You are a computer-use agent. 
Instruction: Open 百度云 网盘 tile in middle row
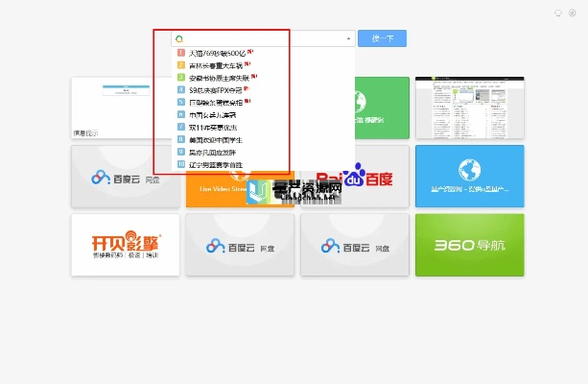[x=126, y=177]
